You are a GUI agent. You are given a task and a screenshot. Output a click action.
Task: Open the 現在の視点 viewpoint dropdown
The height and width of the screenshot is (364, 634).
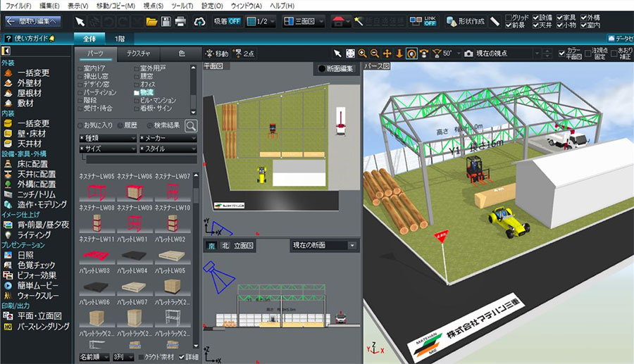[513, 54]
